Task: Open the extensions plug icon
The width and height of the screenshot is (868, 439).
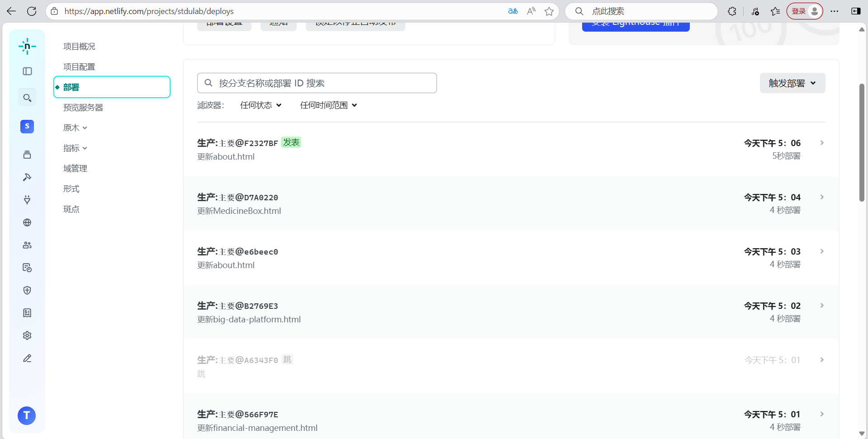Action: [27, 200]
